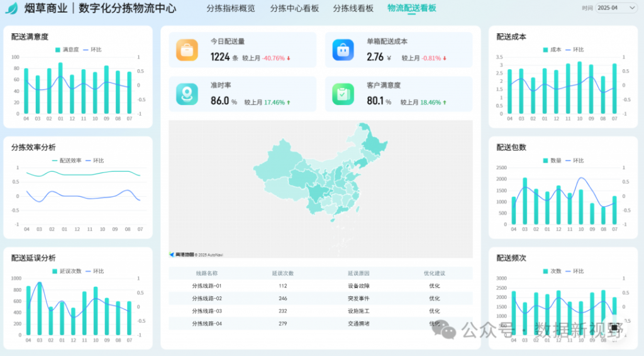Click the QR code icon at bottom right

[x=614, y=328]
